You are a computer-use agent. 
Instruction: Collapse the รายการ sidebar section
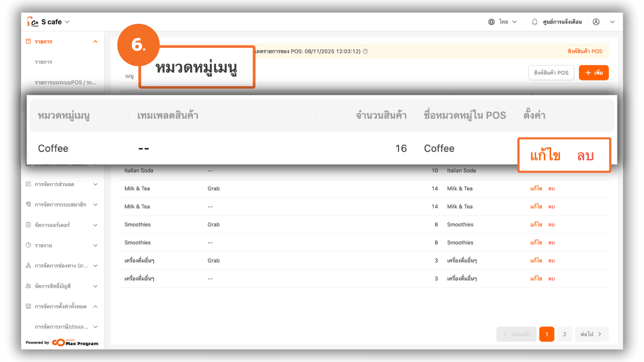[x=95, y=42]
